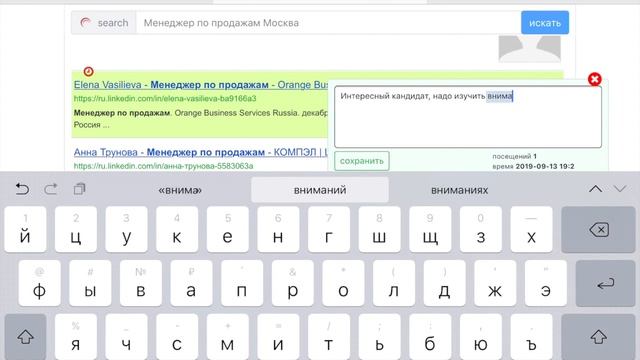Click the search query input field
Viewport: 640px width, 360px height.
pos(328,23)
